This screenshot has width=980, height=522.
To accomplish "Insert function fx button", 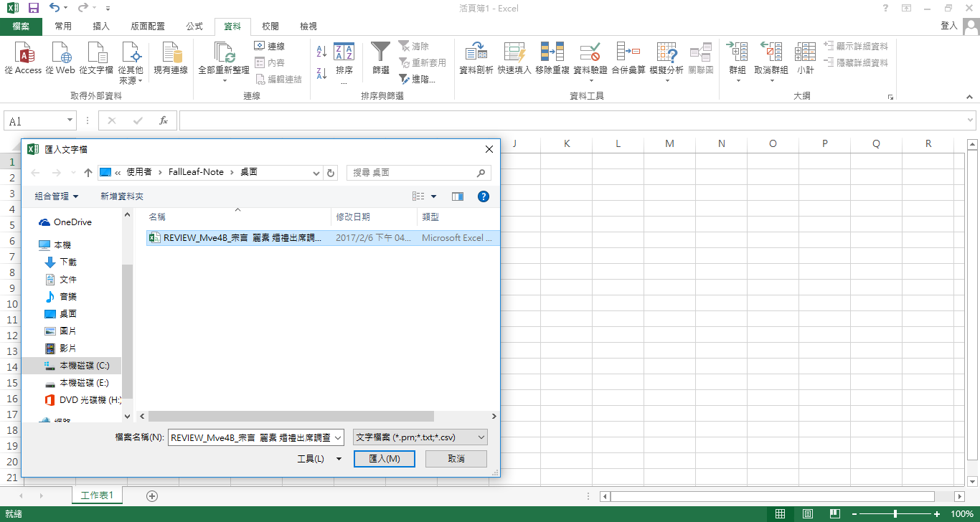I will click(x=164, y=120).
